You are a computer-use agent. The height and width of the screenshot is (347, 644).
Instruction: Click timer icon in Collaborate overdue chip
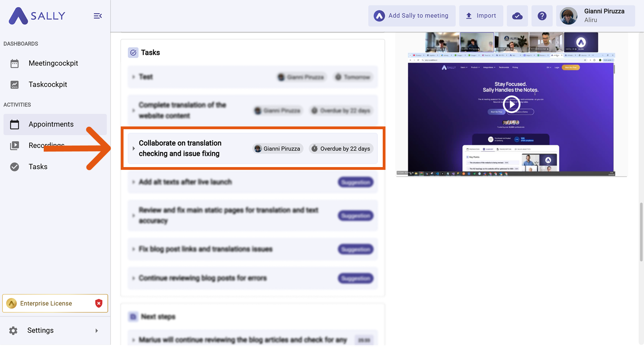pyautogui.click(x=314, y=149)
